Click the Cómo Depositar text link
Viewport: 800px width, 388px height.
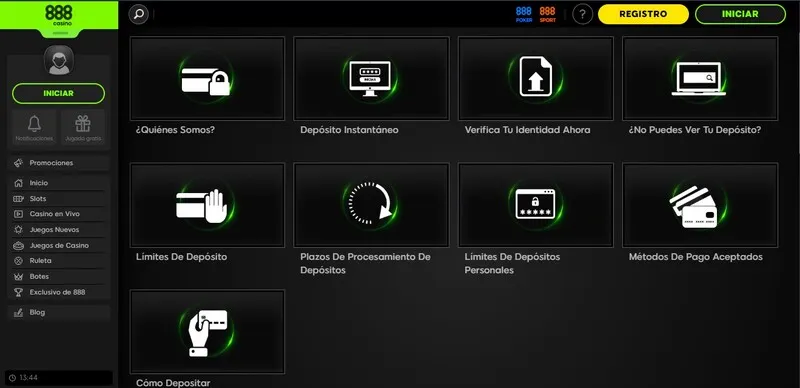tap(173, 383)
